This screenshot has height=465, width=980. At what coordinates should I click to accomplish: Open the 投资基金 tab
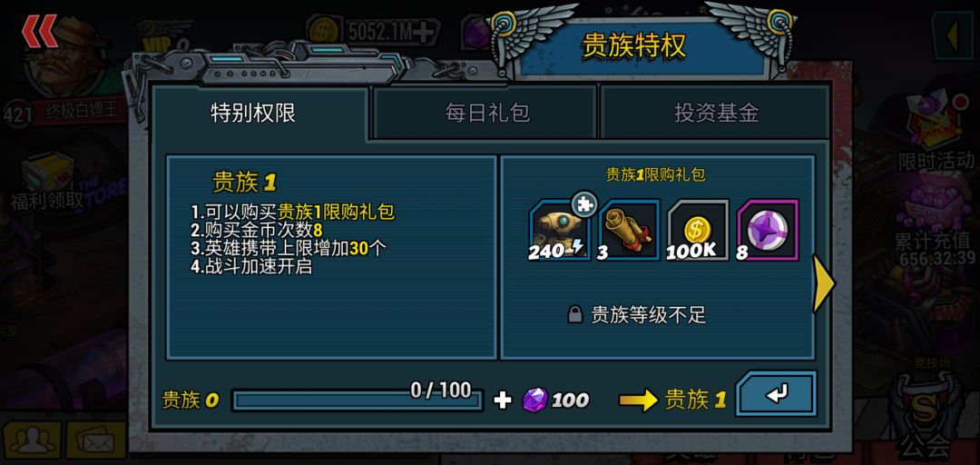(x=716, y=114)
